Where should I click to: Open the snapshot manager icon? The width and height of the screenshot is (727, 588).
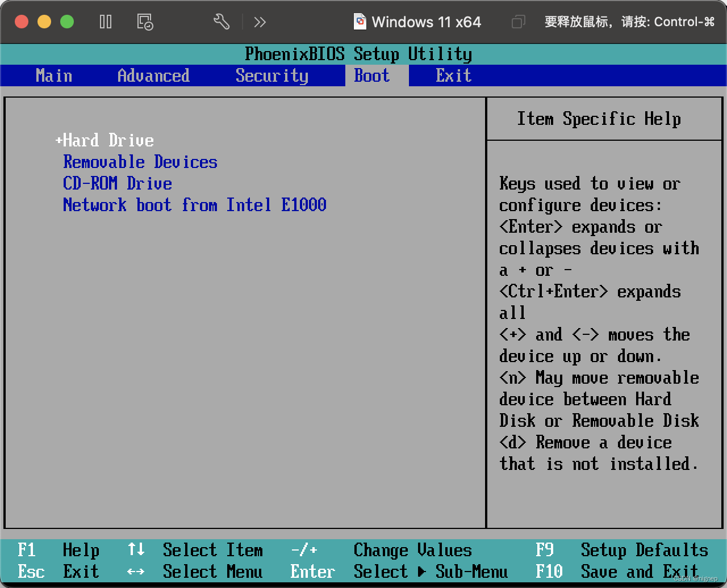pyautogui.click(x=145, y=22)
